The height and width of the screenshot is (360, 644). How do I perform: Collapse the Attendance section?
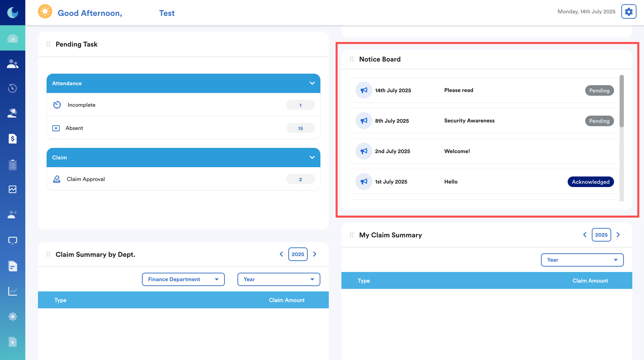312,83
